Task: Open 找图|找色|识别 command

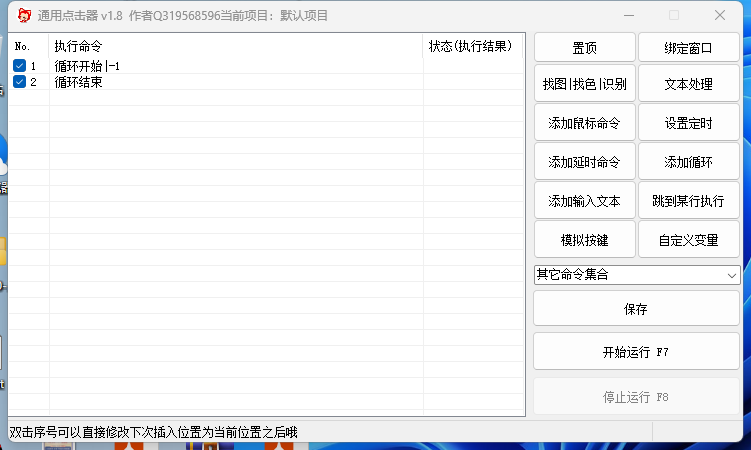Action: (584, 84)
